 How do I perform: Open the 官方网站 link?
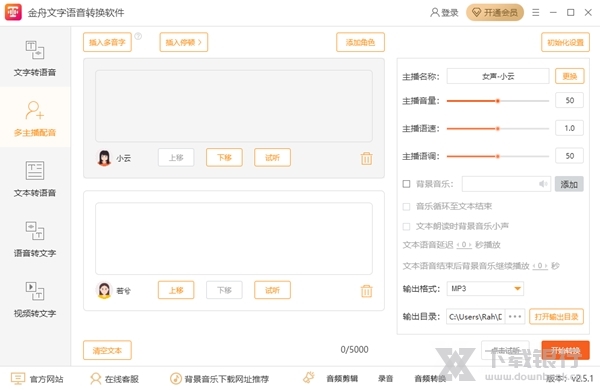46,379
